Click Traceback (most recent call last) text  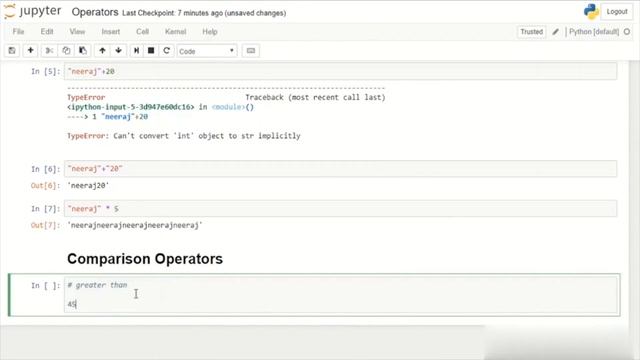coord(315,98)
